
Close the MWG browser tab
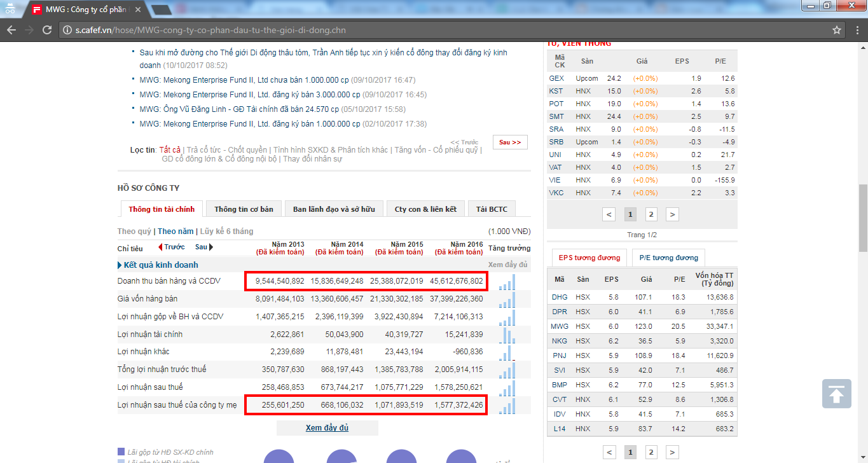[138, 10]
